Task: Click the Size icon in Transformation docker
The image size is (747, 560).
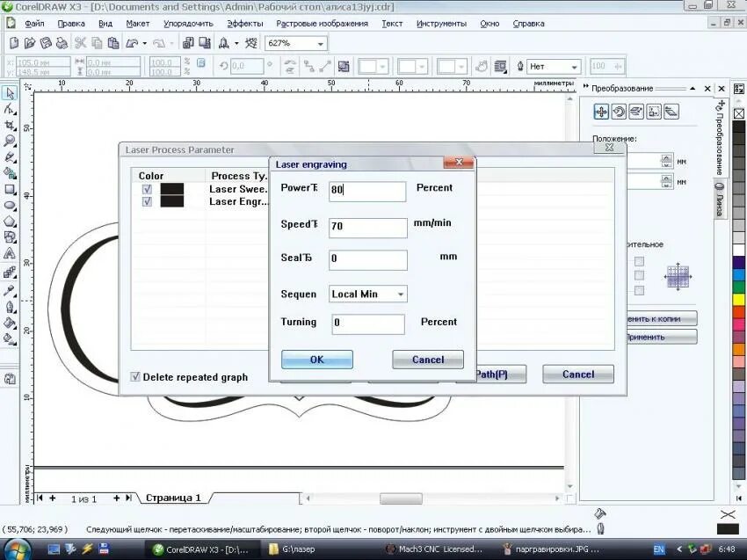Action: [x=654, y=112]
